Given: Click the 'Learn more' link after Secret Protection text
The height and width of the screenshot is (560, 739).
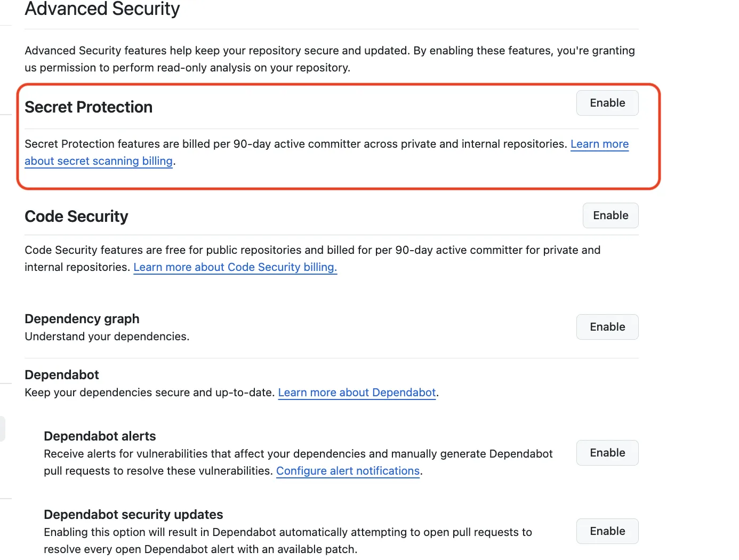Looking at the screenshot, I should click(x=599, y=144).
